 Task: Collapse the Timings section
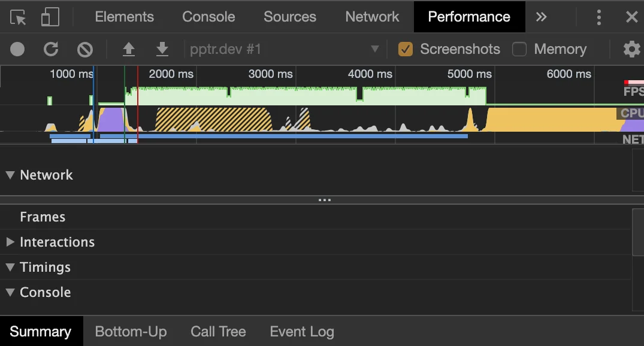click(10, 267)
